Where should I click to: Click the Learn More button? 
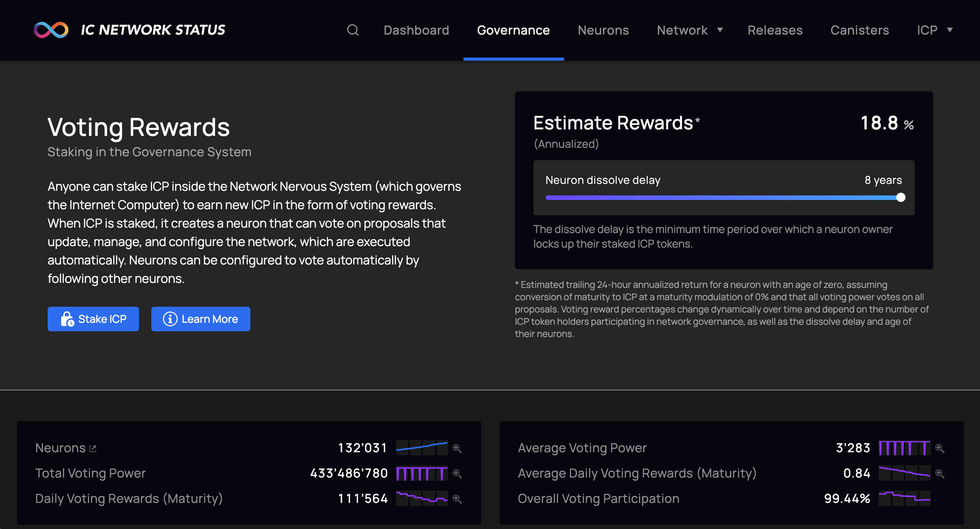201,319
